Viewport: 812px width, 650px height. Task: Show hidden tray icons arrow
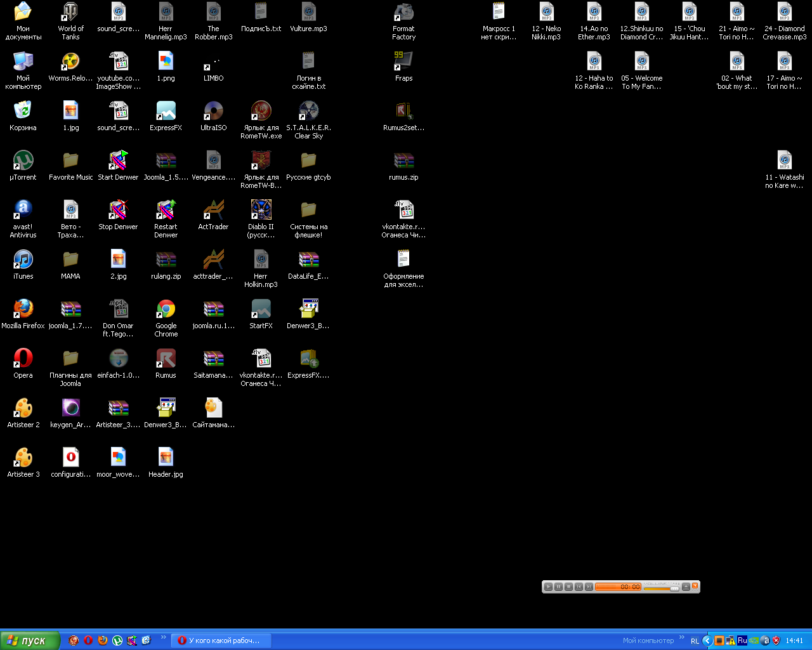pos(707,640)
